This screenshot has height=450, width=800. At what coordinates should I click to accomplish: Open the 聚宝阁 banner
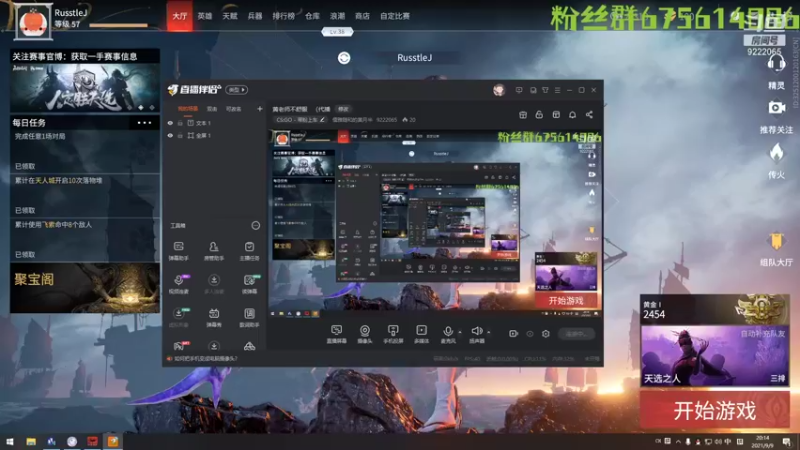pyautogui.click(x=85, y=288)
